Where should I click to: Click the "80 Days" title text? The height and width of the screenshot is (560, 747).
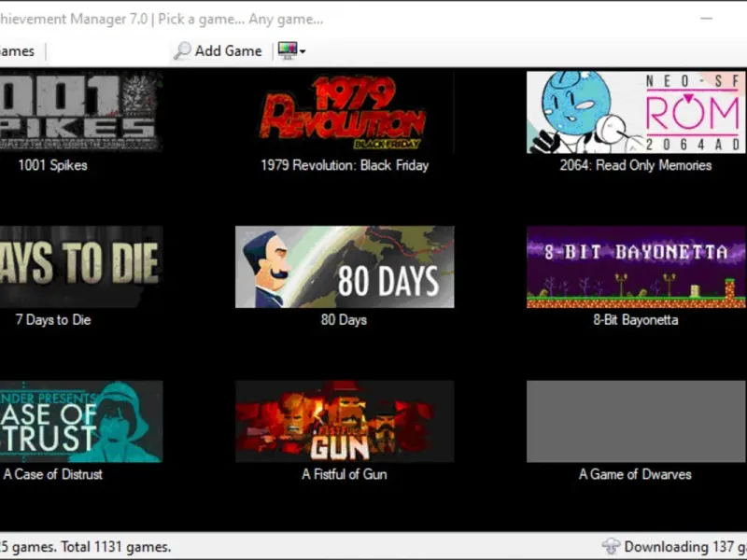[x=344, y=319]
